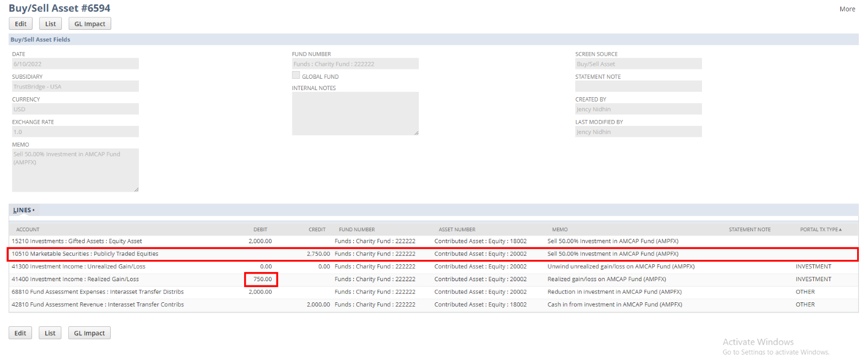Click the Statement Note input field
Image resolution: width=868 pixels, height=355 pixels.
(638, 86)
